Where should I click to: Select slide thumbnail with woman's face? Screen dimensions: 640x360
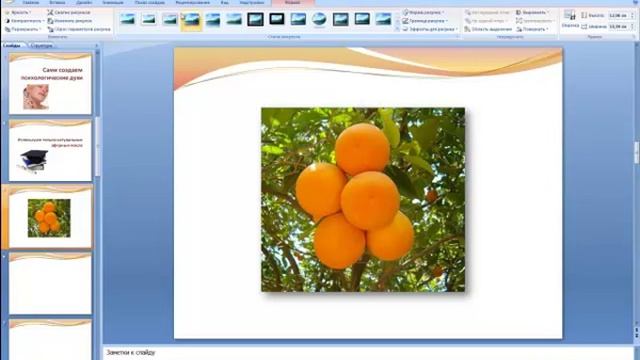pos(51,84)
